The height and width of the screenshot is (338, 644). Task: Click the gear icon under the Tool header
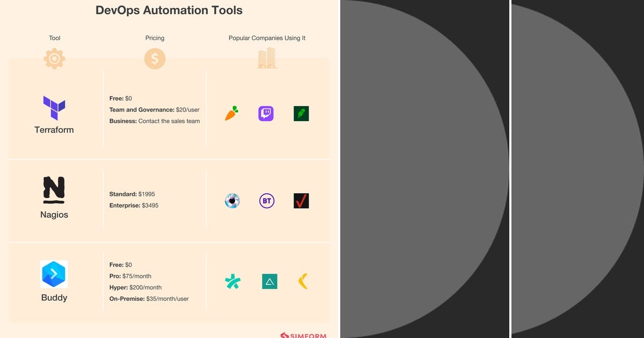click(x=54, y=59)
